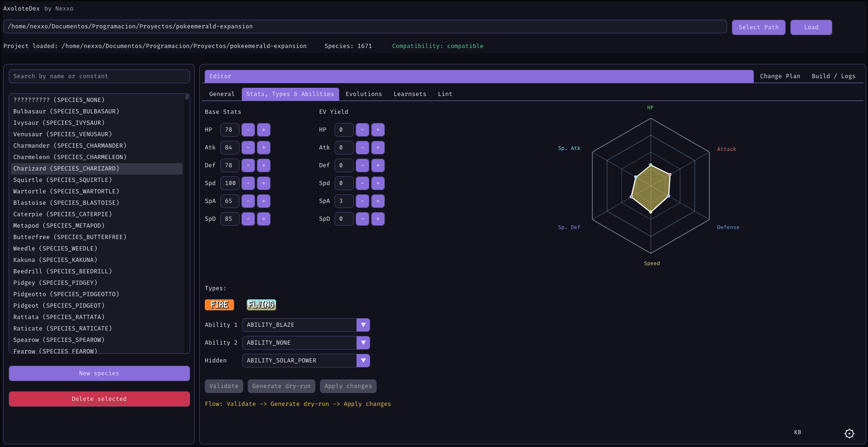Image resolution: width=868 pixels, height=447 pixels.
Task: Decrease base Atk stat with minus button
Action: pos(248,148)
